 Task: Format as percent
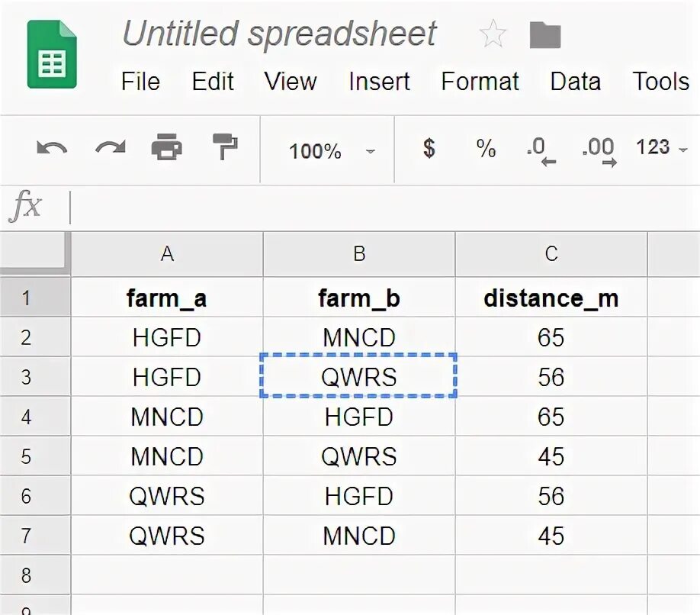pos(486,148)
